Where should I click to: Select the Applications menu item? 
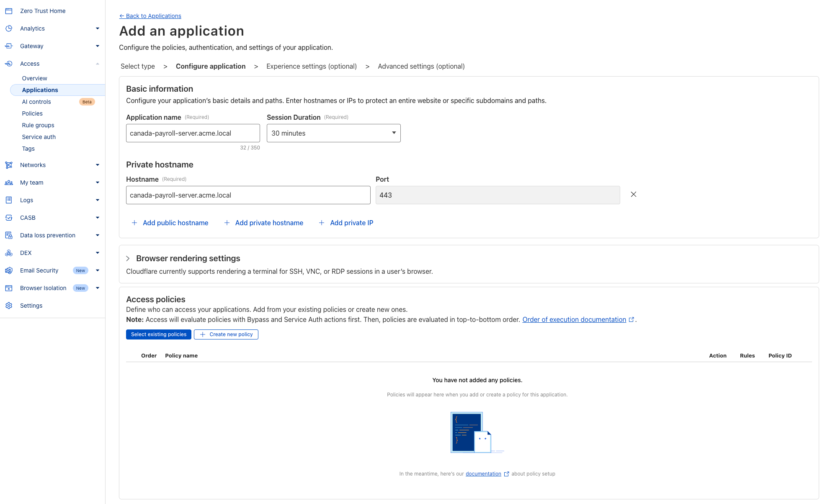40,90
